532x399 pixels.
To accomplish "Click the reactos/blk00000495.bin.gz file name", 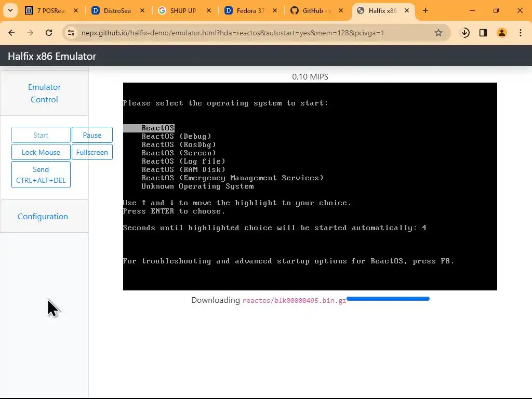I will point(294,301).
